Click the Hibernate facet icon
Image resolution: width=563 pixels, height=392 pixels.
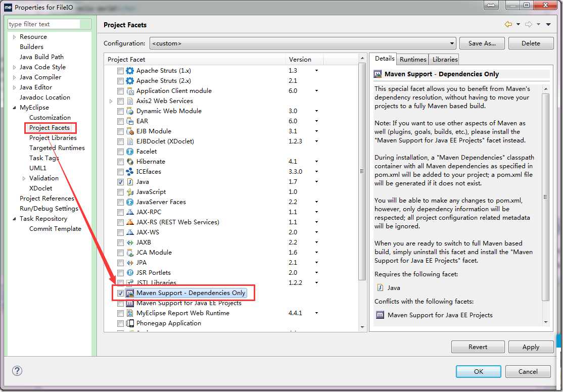[129, 162]
